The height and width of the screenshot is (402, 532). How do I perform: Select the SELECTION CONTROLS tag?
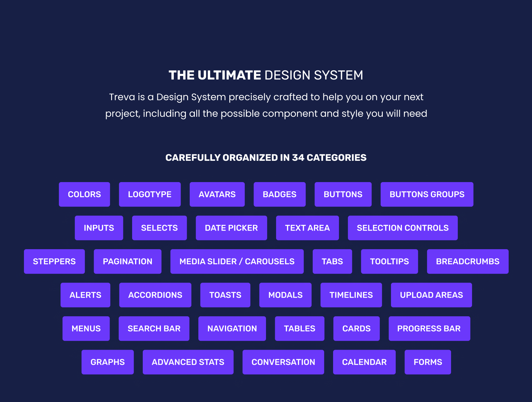tap(403, 228)
